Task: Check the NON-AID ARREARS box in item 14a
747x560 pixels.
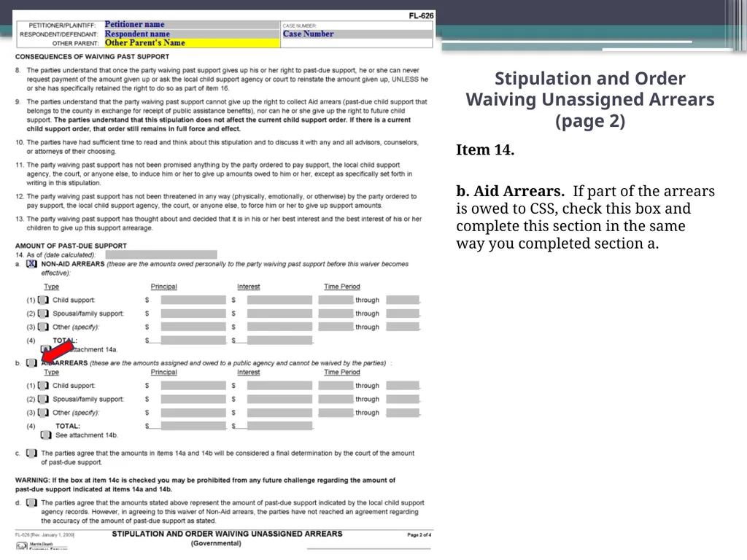Action: click(31, 264)
